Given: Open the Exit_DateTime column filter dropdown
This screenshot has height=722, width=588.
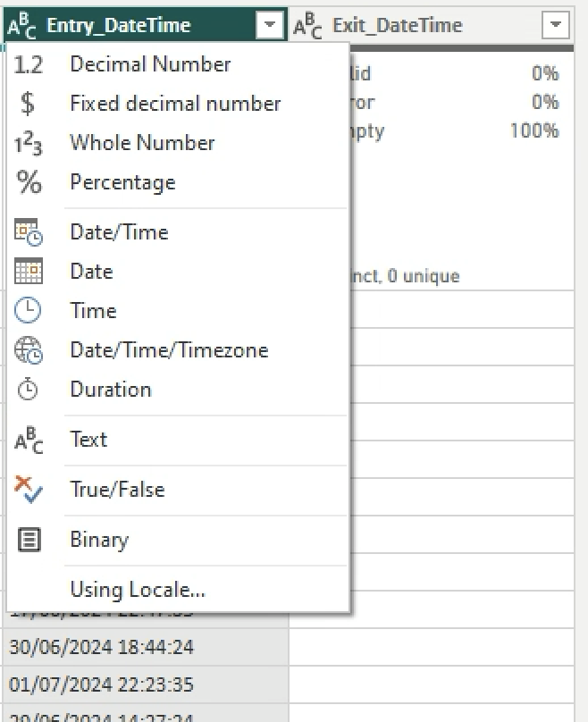Looking at the screenshot, I should 556,26.
